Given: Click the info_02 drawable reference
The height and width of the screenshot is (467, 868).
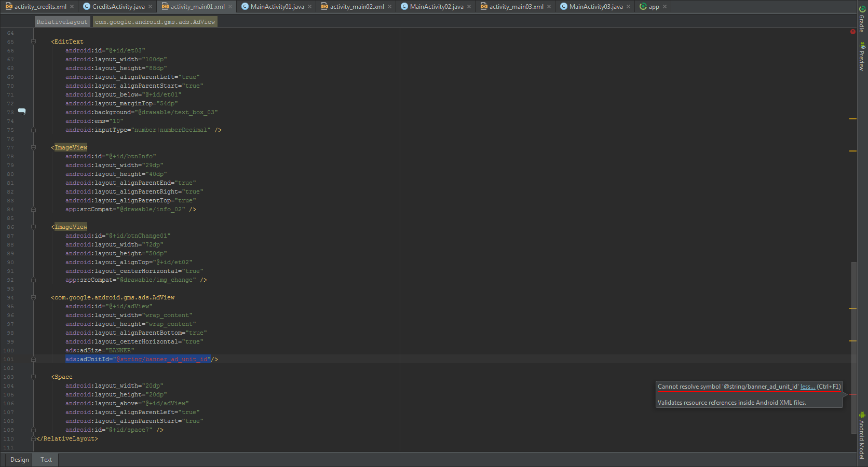Looking at the screenshot, I should (151, 209).
